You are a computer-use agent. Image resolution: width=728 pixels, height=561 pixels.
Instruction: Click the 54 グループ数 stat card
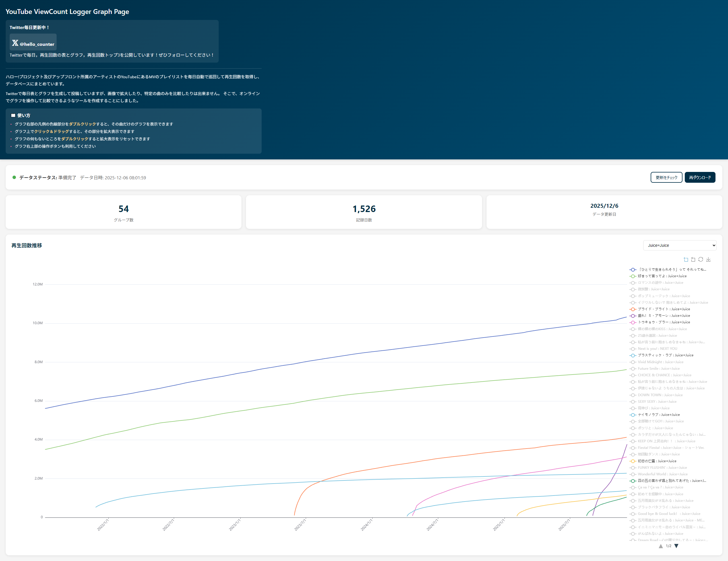(123, 212)
